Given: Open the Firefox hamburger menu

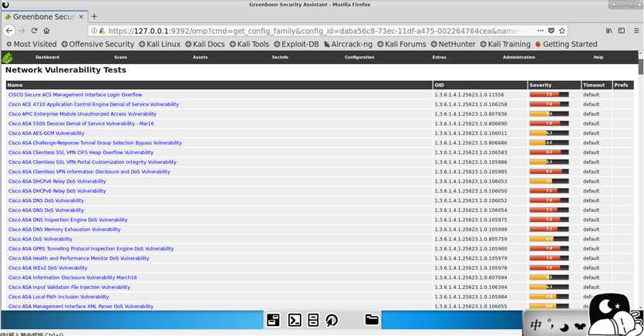Looking at the screenshot, I should click(x=636, y=31).
